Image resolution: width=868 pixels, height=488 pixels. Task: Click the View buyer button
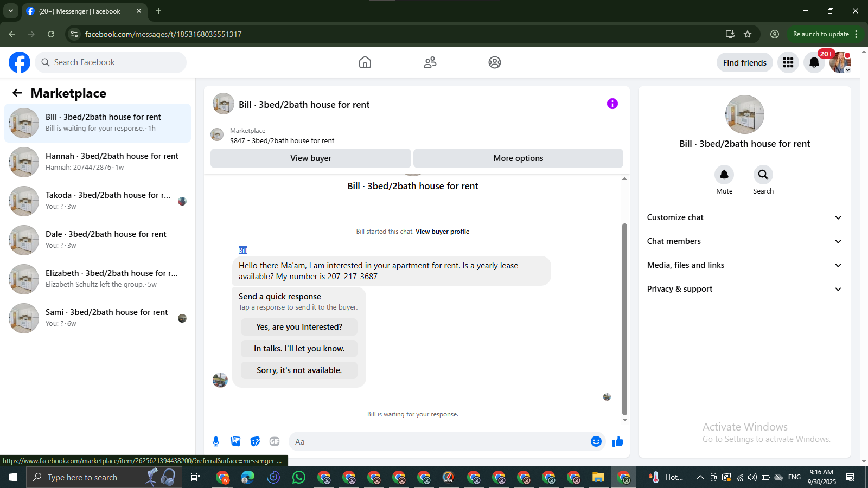pyautogui.click(x=311, y=158)
